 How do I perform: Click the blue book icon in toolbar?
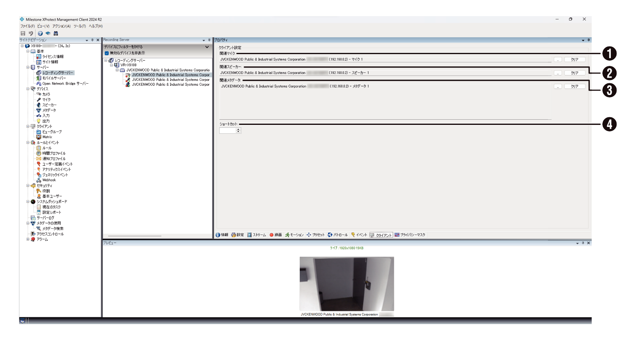point(48,34)
